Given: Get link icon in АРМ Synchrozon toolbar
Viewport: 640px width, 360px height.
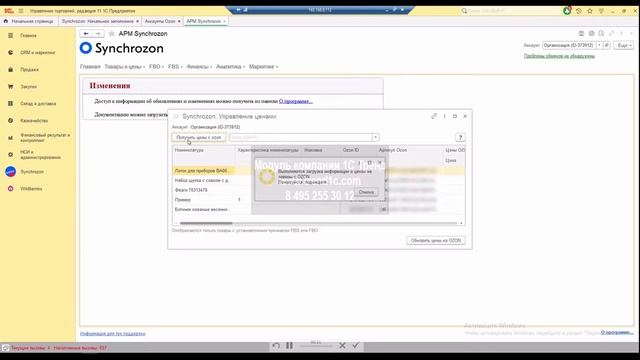Looking at the screenshot, I should pyautogui.click(x=611, y=33).
